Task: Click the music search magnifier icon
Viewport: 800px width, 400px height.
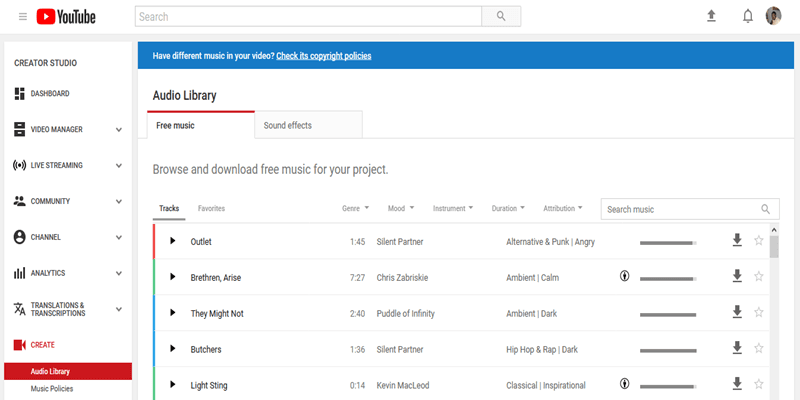Action: coord(765,209)
